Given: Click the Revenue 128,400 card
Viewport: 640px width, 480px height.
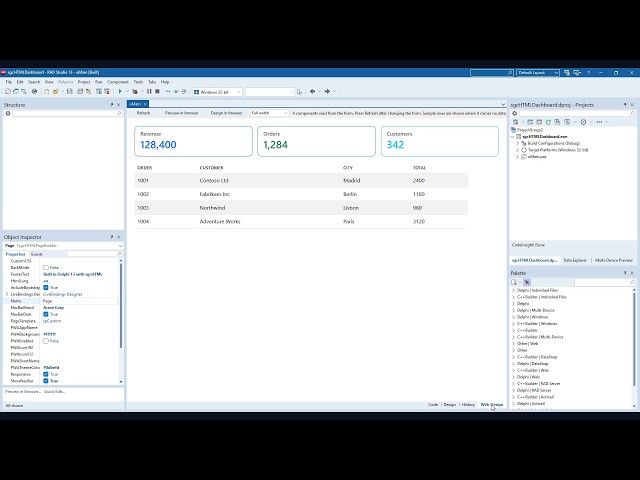Looking at the screenshot, I should tap(193, 141).
